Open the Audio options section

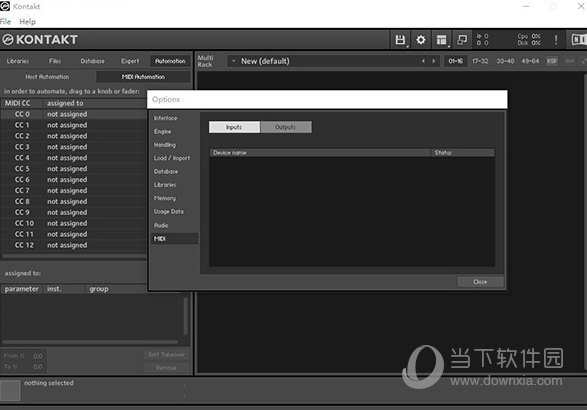coord(174,225)
